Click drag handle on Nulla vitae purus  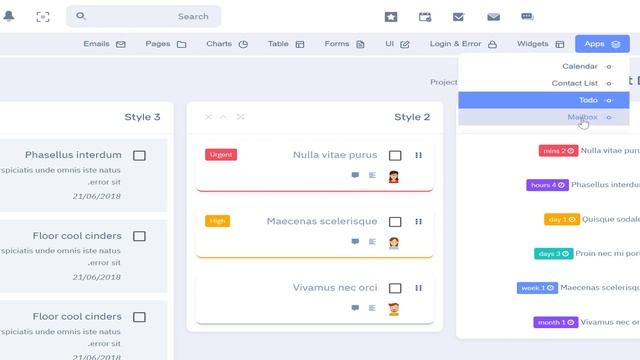pos(418,155)
